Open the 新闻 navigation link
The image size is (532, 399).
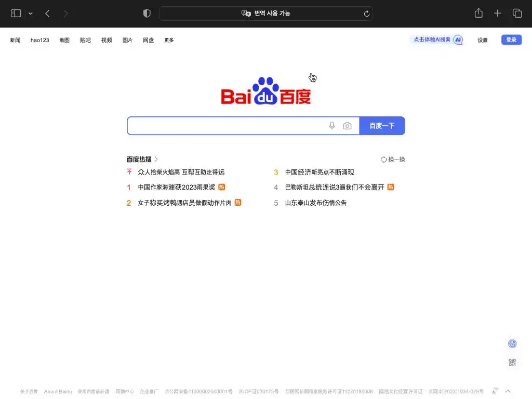15,40
